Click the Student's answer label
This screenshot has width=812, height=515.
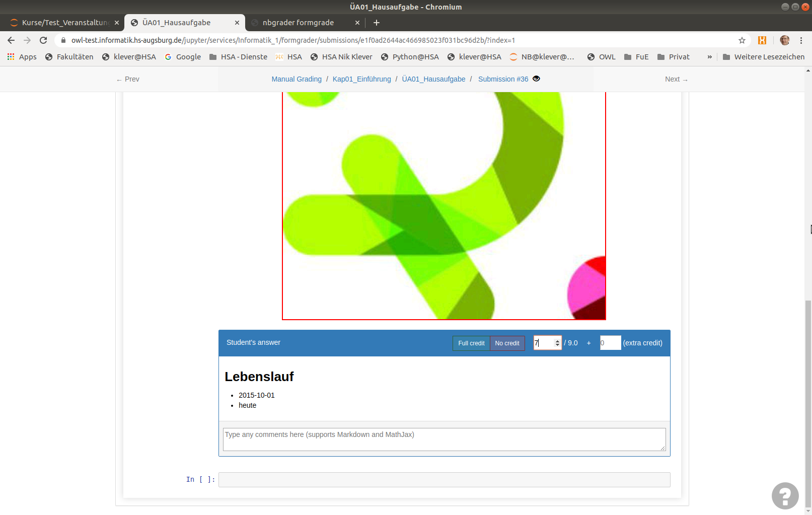click(x=253, y=342)
